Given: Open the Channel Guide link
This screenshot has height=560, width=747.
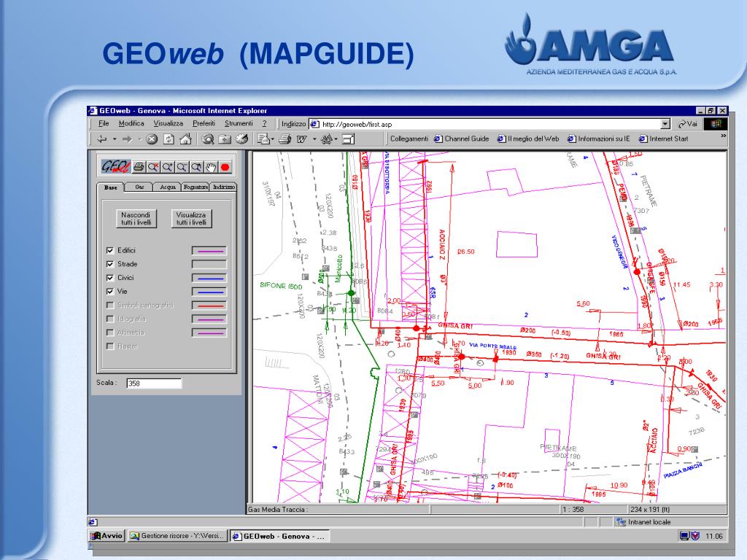Looking at the screenshot, I should pyautogui.click(x=461, y=139).
